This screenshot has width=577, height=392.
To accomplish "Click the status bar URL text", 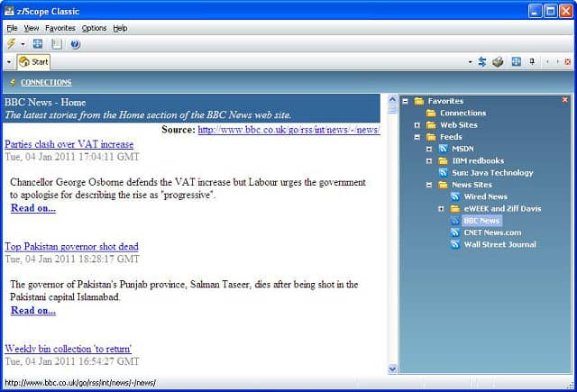I will pos(80,383).
